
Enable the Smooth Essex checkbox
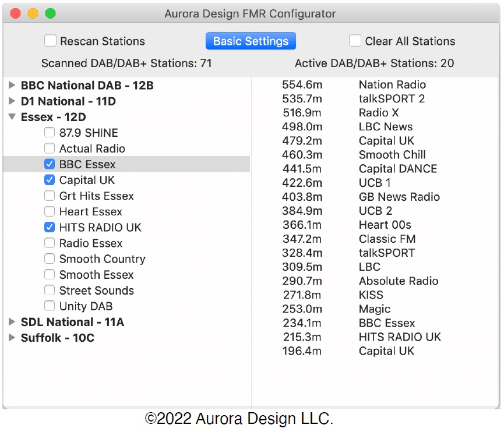tap(49, 274)
